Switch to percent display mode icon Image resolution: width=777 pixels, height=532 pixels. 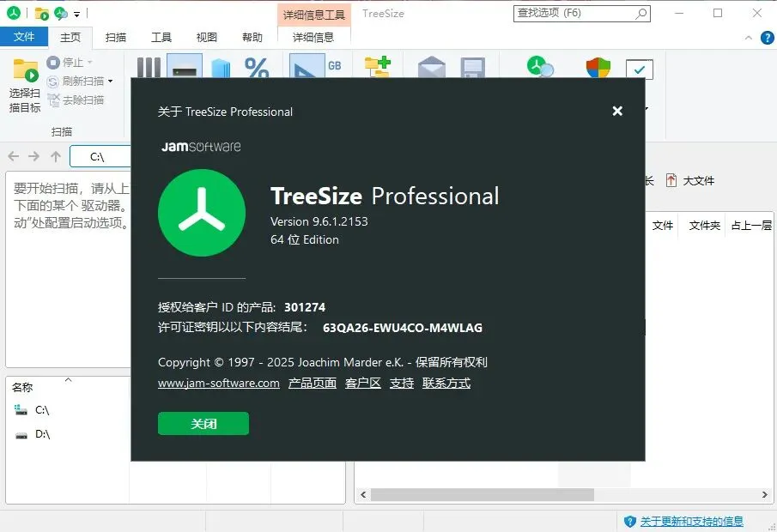click(256, 68)
